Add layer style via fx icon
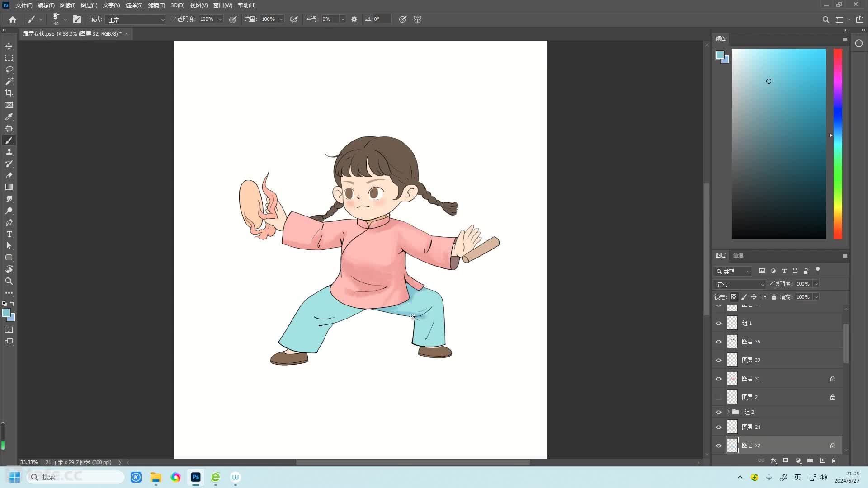 (774, 460)
